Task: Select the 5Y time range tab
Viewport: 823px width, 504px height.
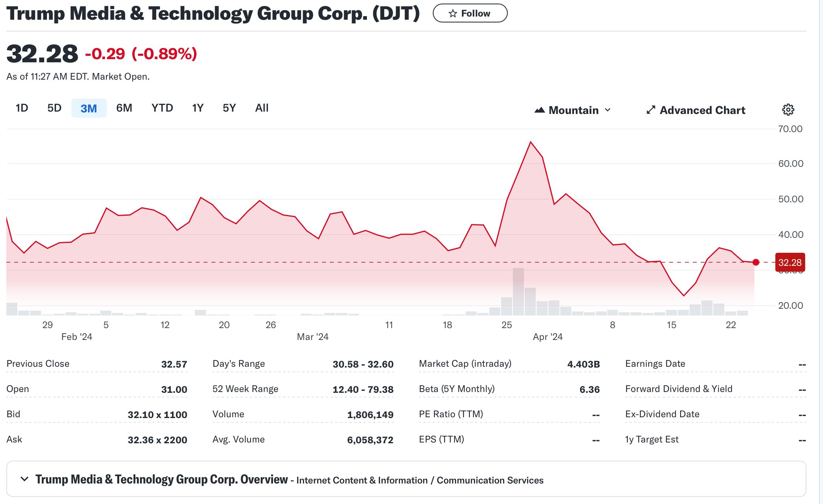Action: point(229,108)
